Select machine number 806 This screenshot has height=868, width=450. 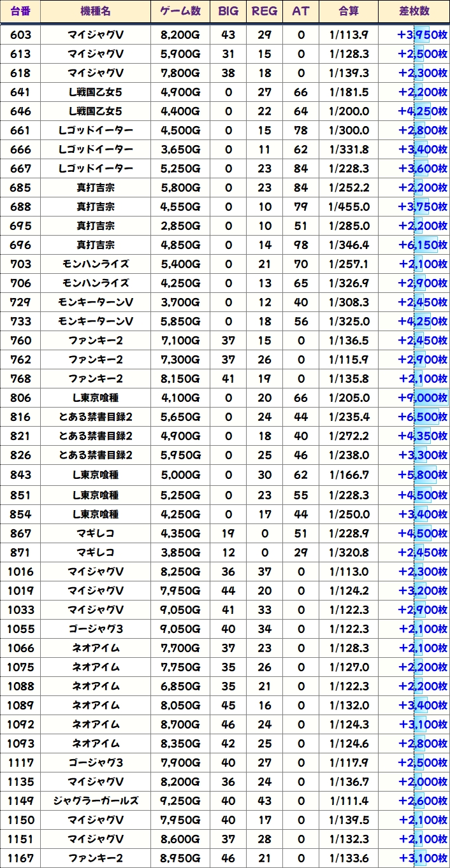pyautogui.click(x=20, y=398)
